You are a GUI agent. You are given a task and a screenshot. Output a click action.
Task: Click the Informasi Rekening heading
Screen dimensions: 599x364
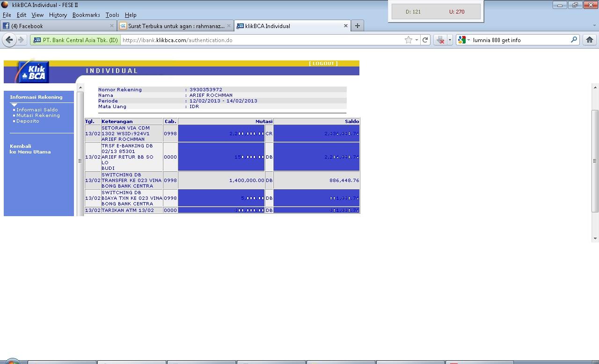[36, 97]
